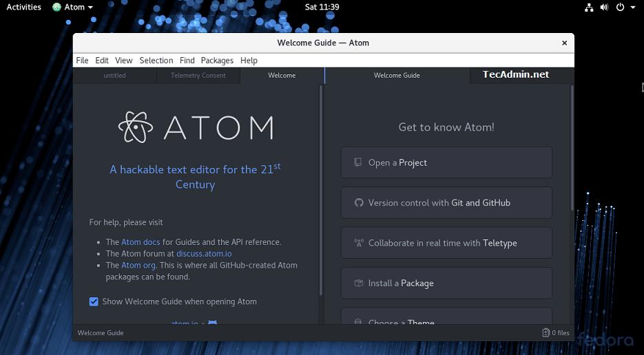
Task: Click the Welcome Guide pane scrollbar
Action: coord(572,148)
